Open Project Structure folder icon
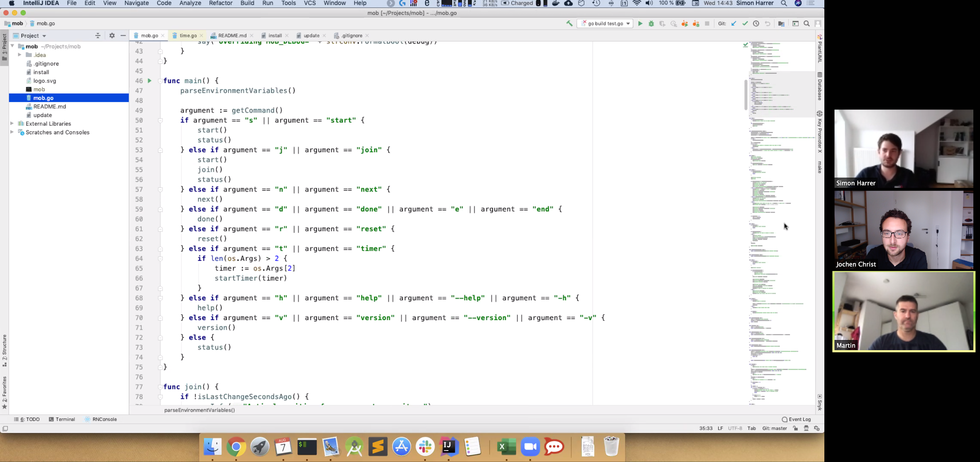980x462 pixels. [x=781, y=24]
